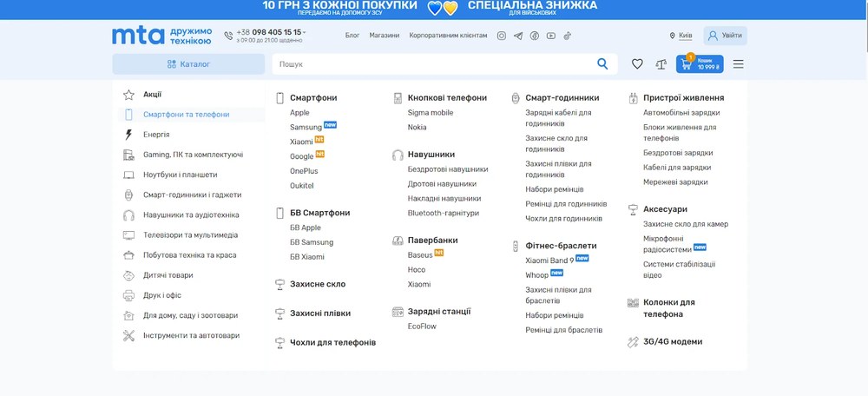Toggle the Каталог catalog menu
868x396 pixels.
pyautogui.click(x=188, y=63)
